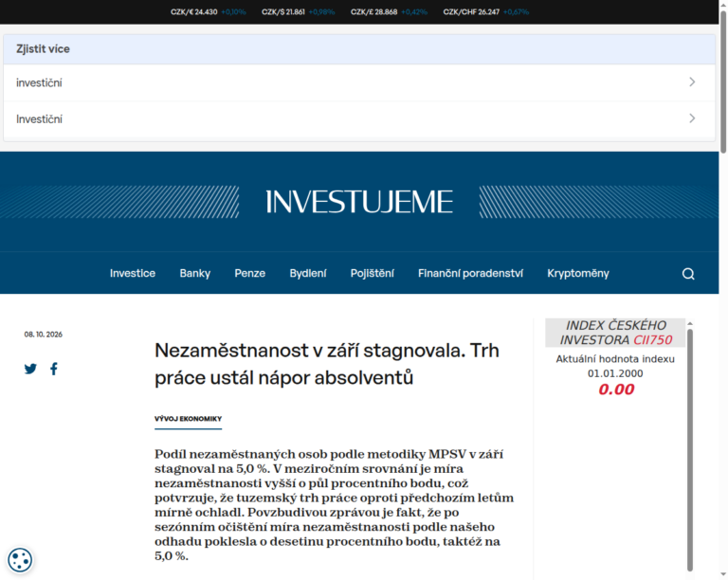Click the widget scrollbar up arrow

click(x=690, y=323)
